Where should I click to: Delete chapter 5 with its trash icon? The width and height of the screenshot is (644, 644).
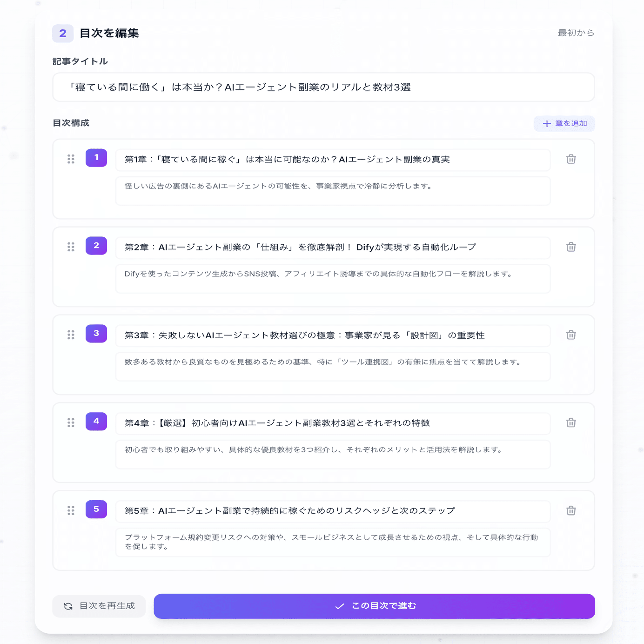(x=571, y=511)
